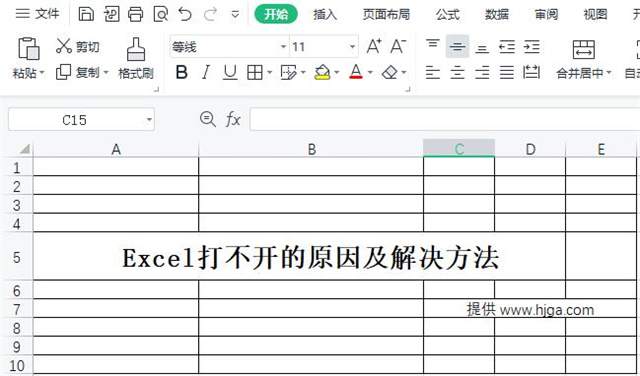Toggle bold formatting
640x376 pixels.
[182, 73]
